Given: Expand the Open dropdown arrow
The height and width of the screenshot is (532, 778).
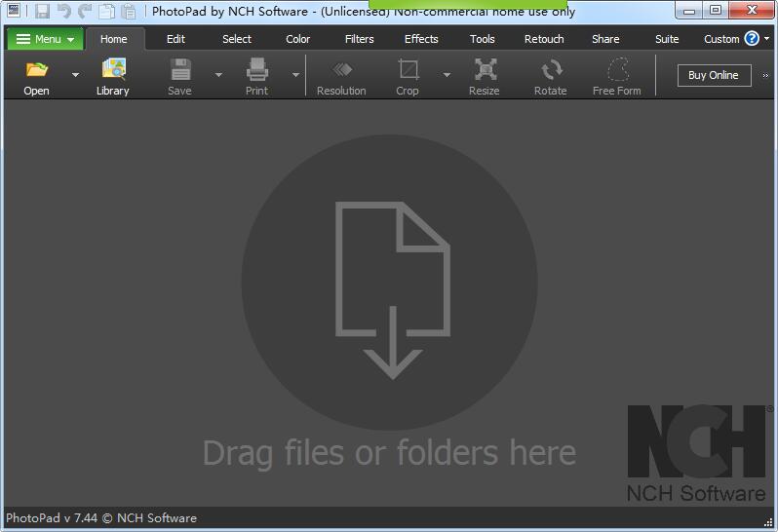Looking at the screenshot, I should point(75,75).
